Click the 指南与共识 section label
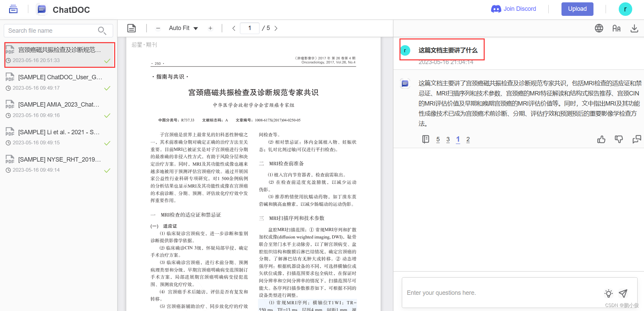The width and height of the screenshot is (644, 311). coord(170,77)
